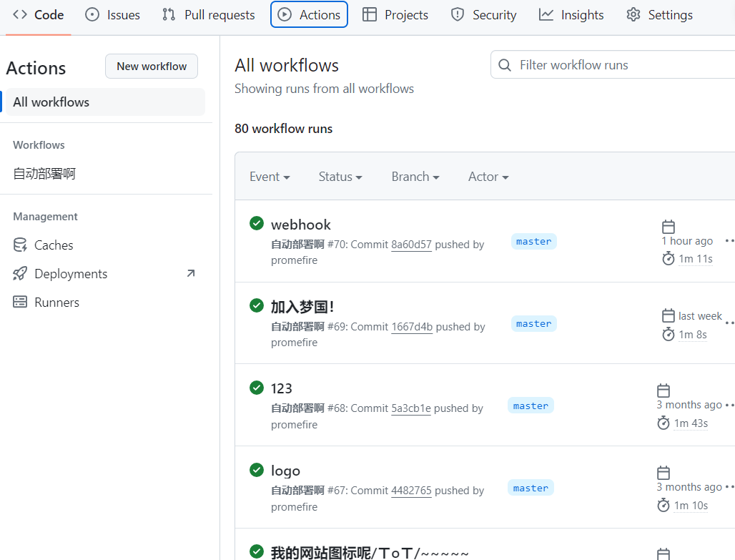Open repository Settings tab
The width and height of the screenshot is (735, 560).
[659, 15]
